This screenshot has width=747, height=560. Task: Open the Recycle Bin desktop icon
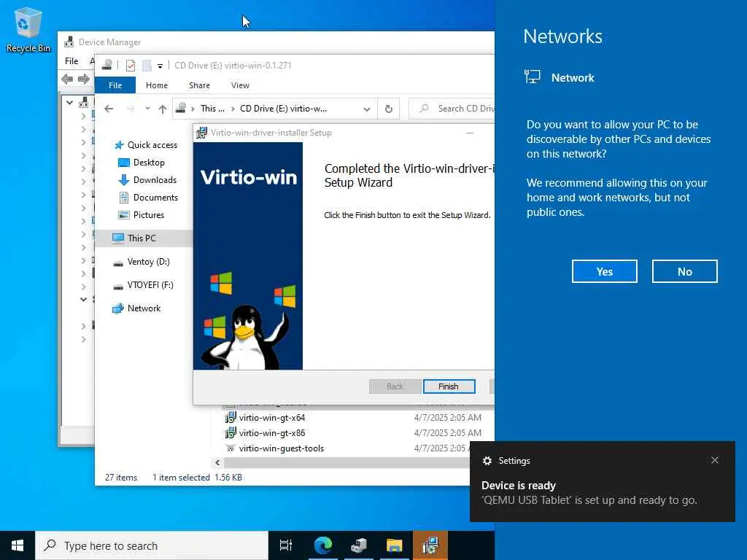click(28, 29)
